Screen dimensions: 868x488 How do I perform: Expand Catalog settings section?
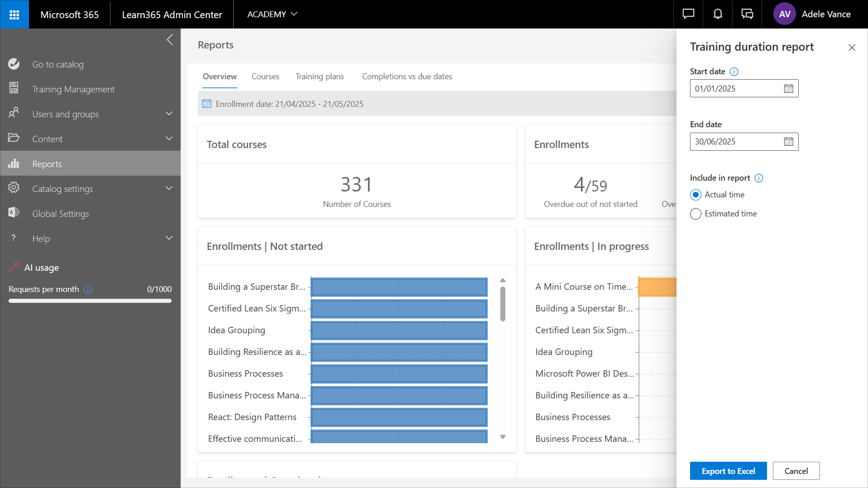(x=169, y=188)
